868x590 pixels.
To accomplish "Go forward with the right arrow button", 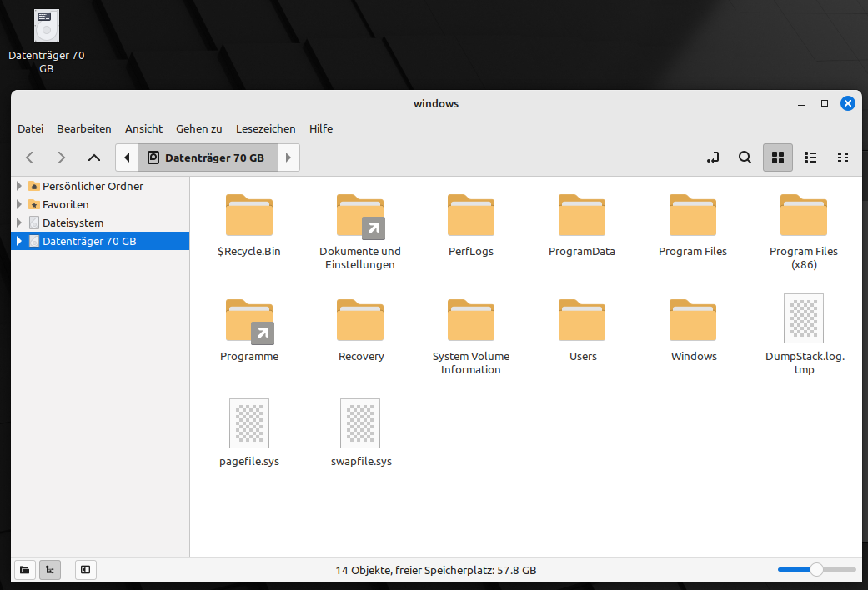I will (62, 157).
